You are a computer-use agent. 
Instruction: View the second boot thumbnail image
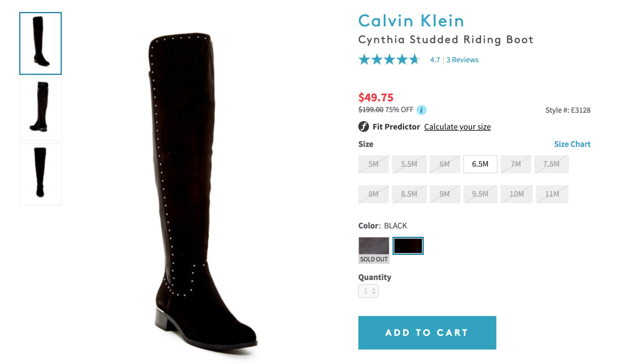click(41, 108)
